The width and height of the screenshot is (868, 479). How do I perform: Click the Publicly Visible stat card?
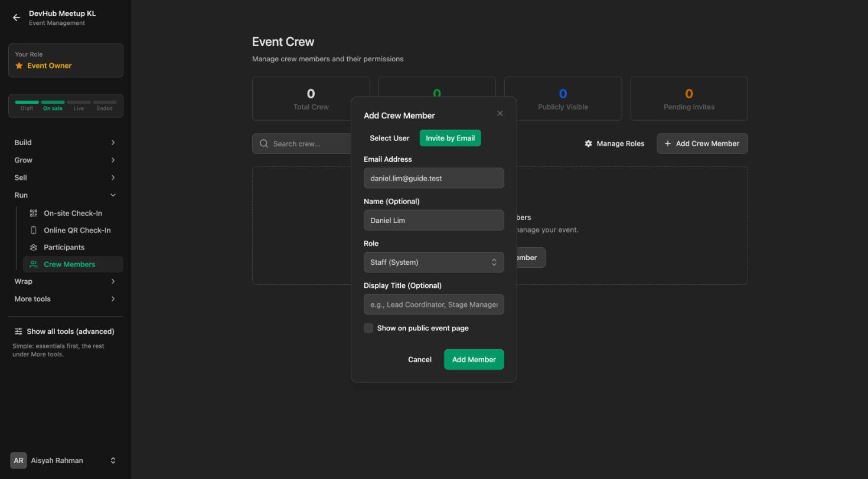click(x=563, y=99)
